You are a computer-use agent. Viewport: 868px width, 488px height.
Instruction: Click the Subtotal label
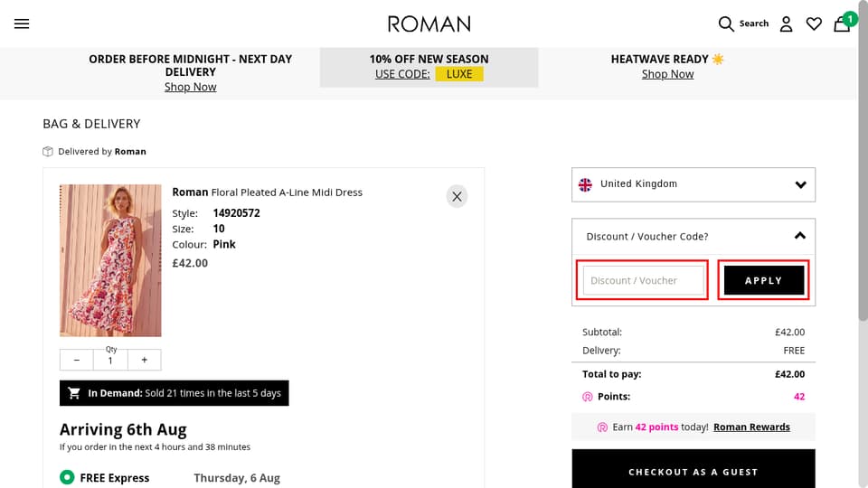(x=602, y=332)
